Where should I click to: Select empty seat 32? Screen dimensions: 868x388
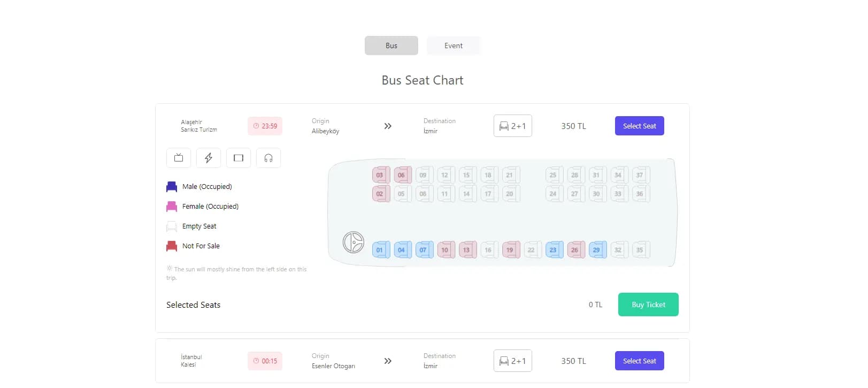(x=619, y=250)
